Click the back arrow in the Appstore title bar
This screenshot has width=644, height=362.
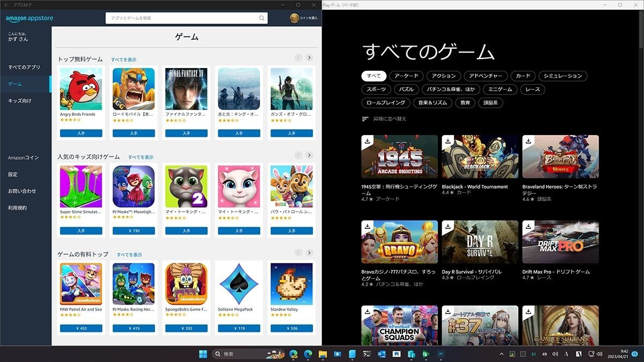[x=6, y=5]
